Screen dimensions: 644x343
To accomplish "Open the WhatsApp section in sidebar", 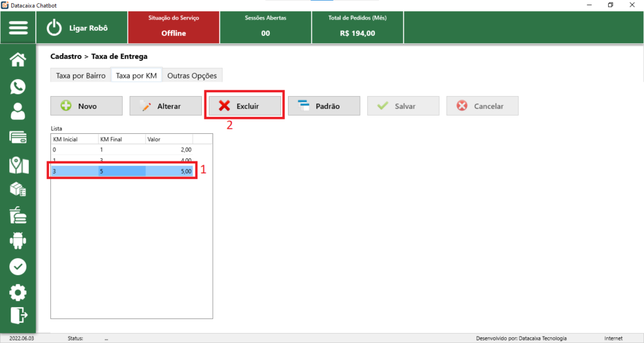I will pyautogui.click(x=18, y=87).
